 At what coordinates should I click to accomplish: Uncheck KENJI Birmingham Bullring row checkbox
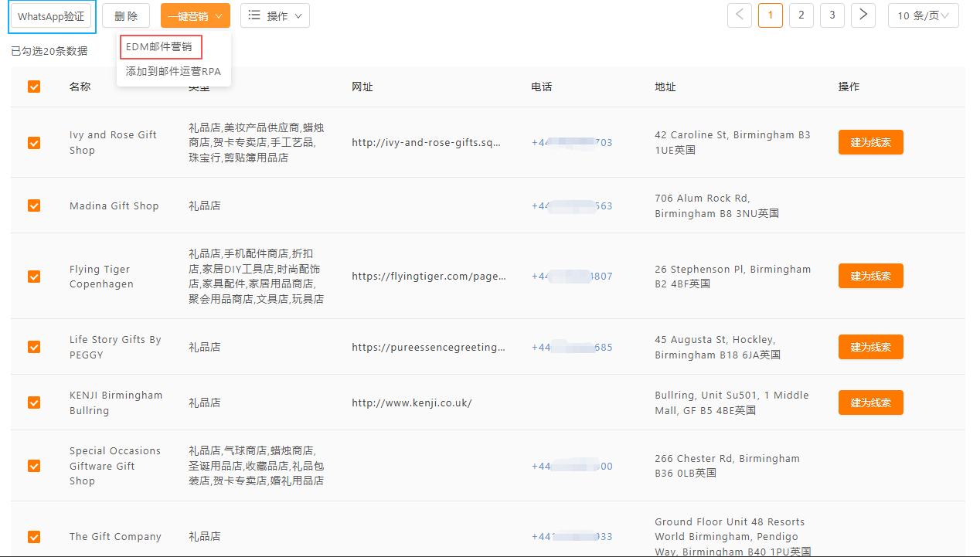tap(34, 402)
